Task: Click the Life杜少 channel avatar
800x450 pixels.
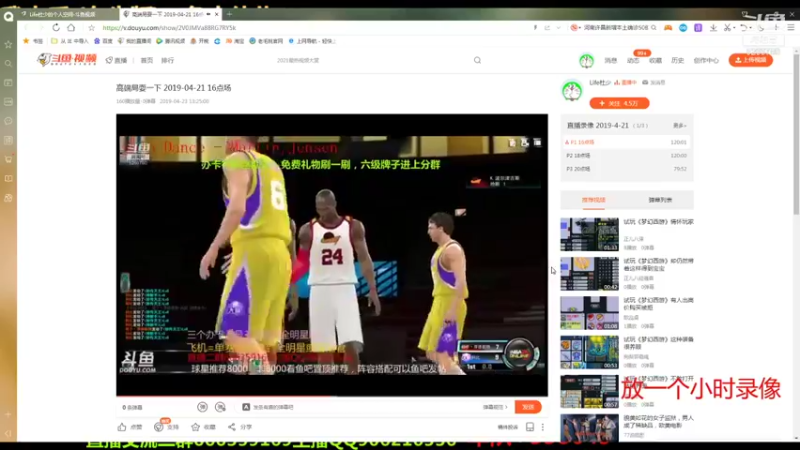Action: (x=572, y=91)
